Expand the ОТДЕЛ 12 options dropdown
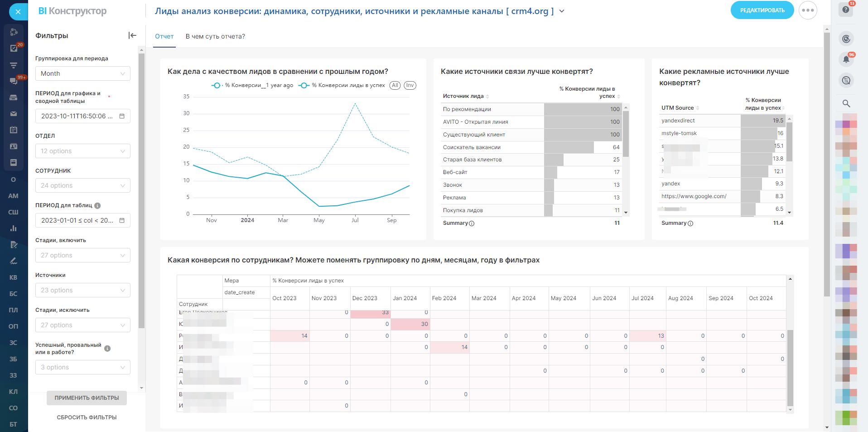This screenshot has width=868, height=432. click(x=82, y=151)
